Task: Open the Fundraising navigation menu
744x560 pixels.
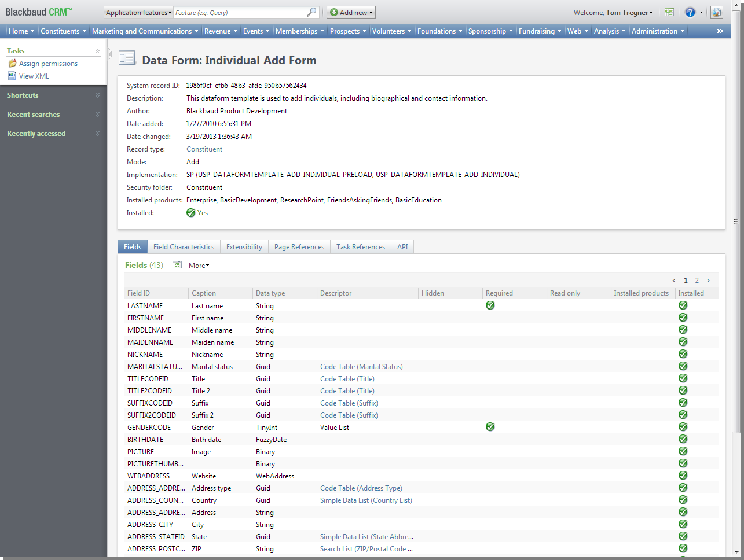Action: click(540, 31)
